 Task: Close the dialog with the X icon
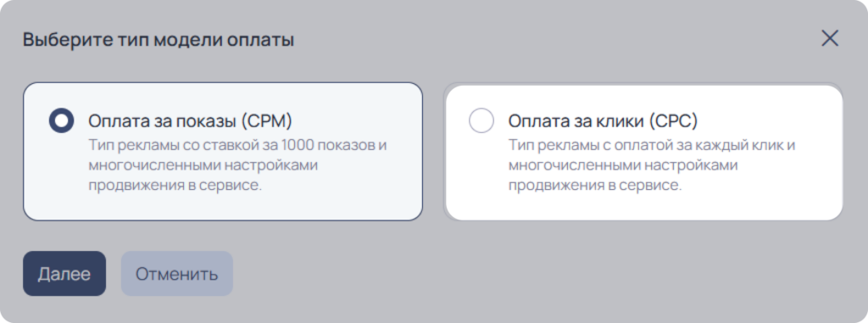830,38
